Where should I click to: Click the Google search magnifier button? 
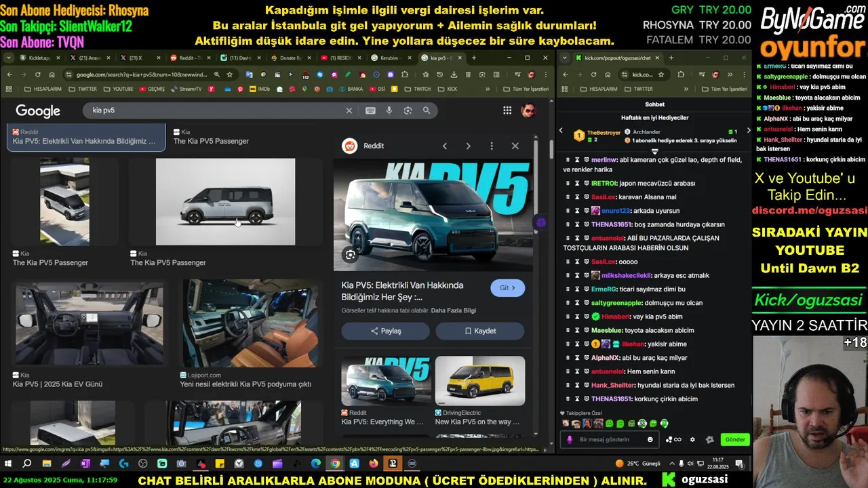(427, 110)
